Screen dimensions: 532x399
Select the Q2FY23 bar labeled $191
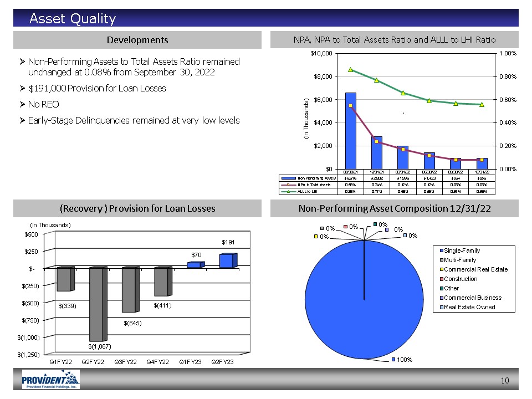[x=227, y=261]
